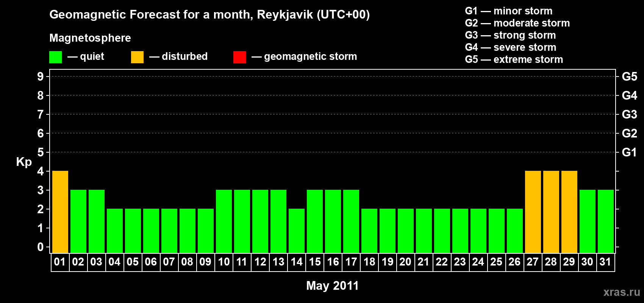Click the day label 26

pyautogui.click(x=514, y=262)
